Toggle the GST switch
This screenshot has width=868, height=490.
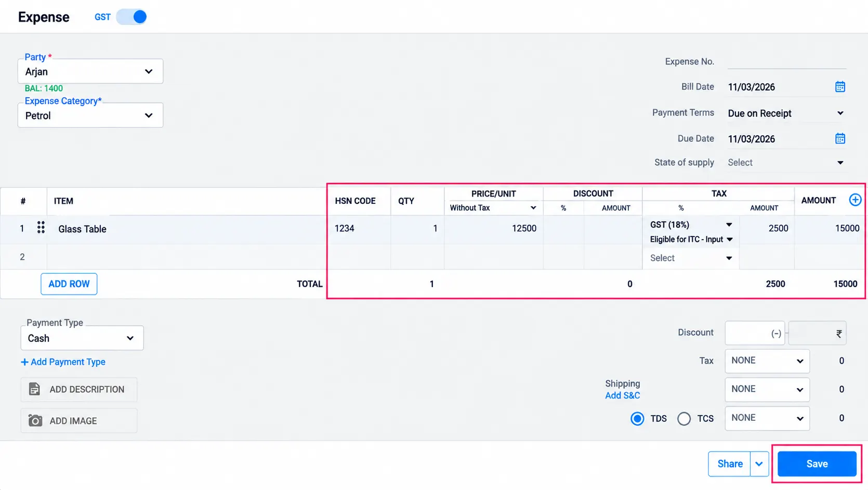(x=131, y=17)
